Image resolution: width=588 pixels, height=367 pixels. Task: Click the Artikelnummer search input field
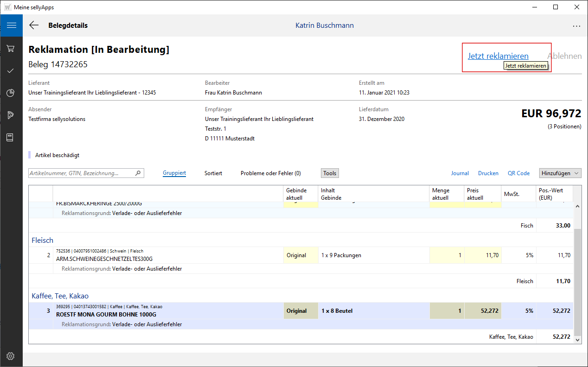click(x=81, y=173)
